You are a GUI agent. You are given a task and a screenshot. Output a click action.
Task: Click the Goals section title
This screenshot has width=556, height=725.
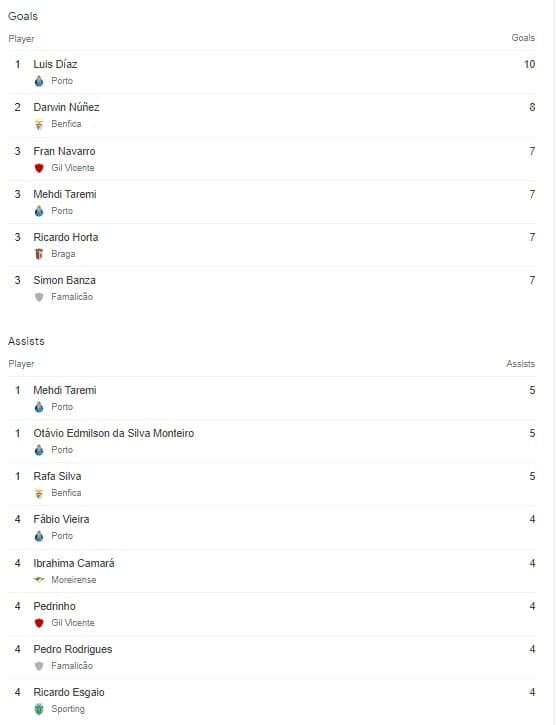(23, 16)
